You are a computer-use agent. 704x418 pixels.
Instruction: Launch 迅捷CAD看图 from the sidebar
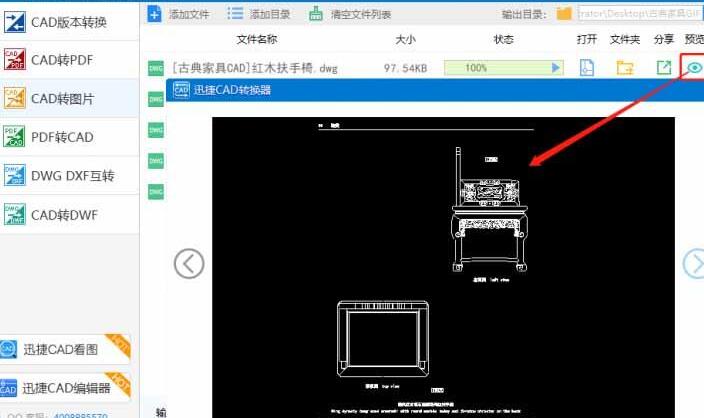(65, 349)
